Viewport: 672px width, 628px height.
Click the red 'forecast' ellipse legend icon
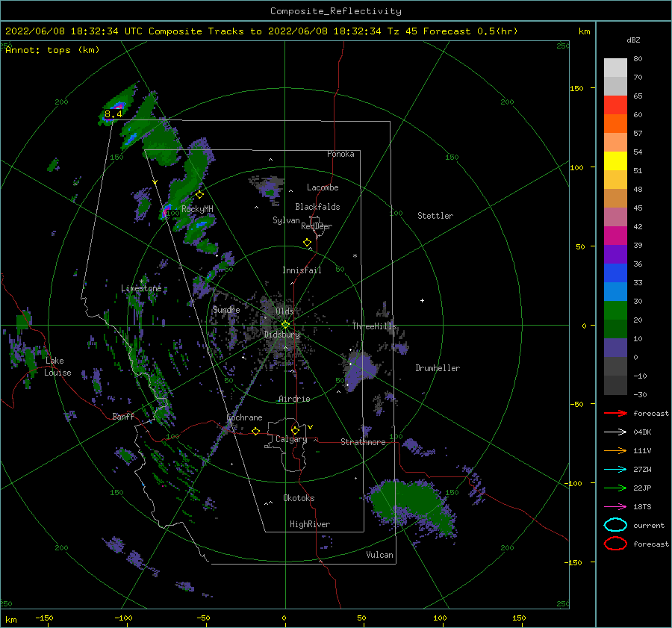pyautogui.click(x=615, y=544)
